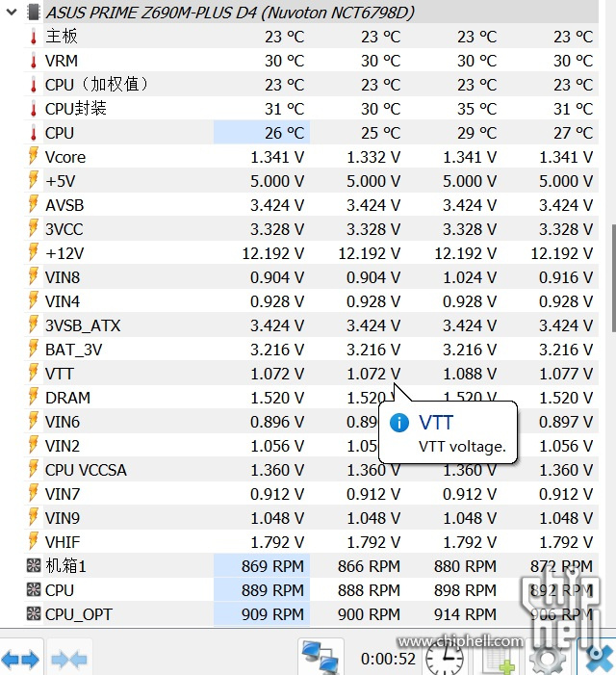Click the lightning icon beside BAT_3V
Viewport: 616px width, 675px height.
(x=33, y=350)
